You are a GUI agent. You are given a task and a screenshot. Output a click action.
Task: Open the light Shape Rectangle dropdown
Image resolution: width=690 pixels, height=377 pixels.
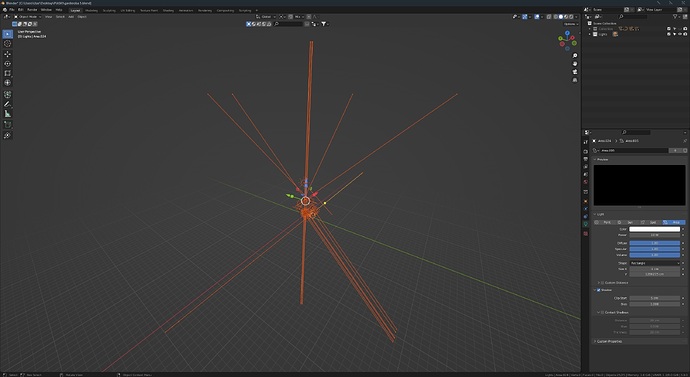pyautogui.click(x=654, y=263)
